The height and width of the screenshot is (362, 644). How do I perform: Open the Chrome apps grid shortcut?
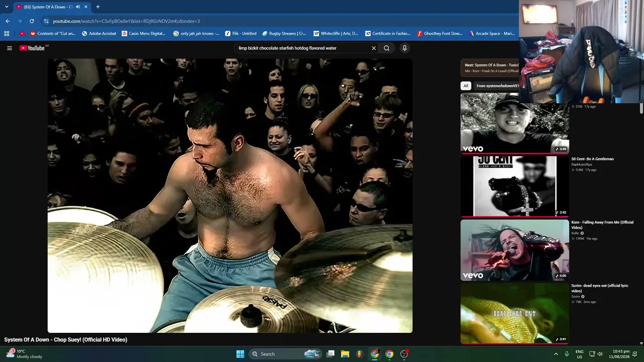(x=7, y=34)
